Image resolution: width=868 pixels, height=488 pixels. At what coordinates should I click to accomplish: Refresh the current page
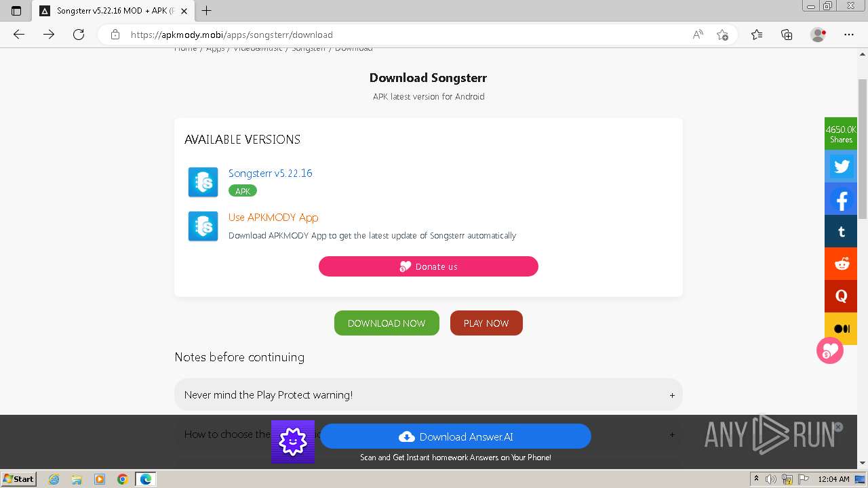(79, 35)
